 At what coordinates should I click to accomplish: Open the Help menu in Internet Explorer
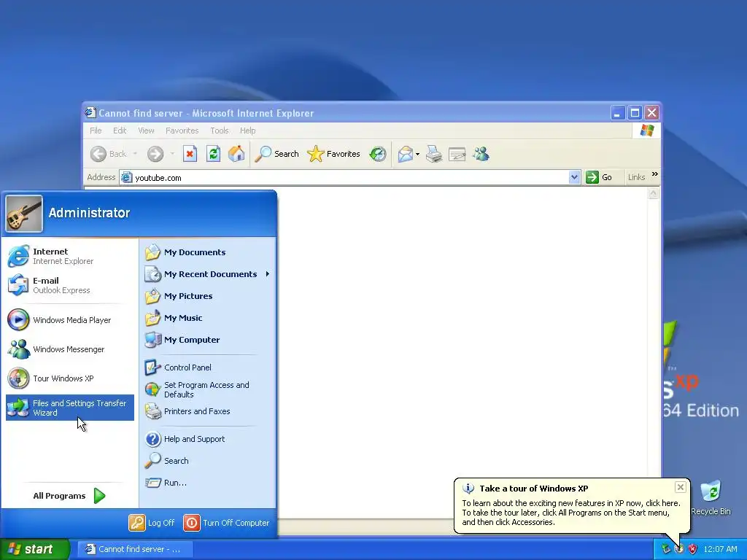[x=248, y=131]
